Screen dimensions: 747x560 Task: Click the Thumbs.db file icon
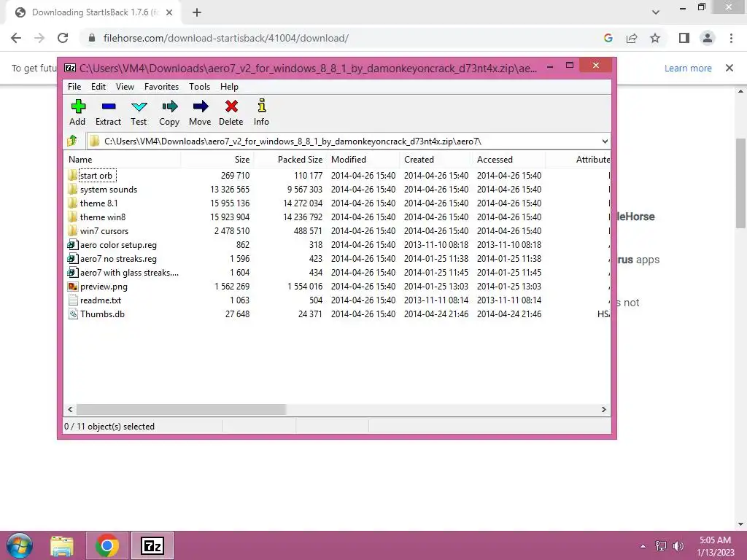tap(72, 314)
